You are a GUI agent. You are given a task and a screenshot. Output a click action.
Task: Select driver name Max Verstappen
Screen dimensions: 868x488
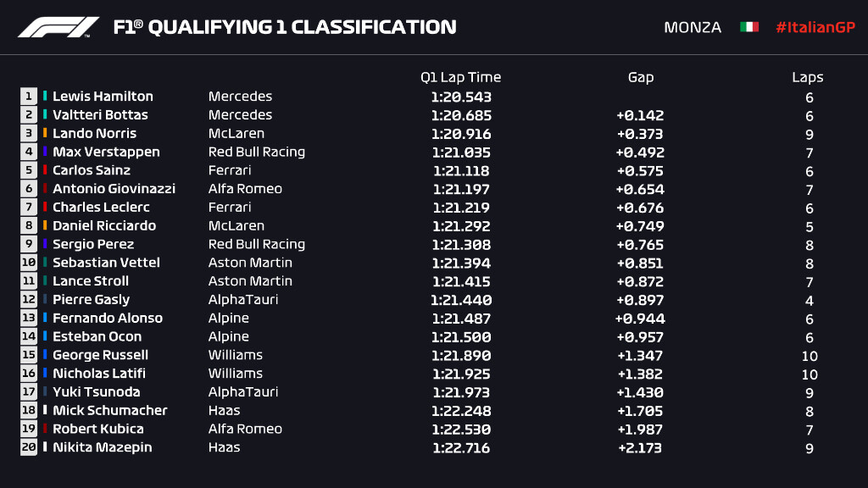click(106, 152)
